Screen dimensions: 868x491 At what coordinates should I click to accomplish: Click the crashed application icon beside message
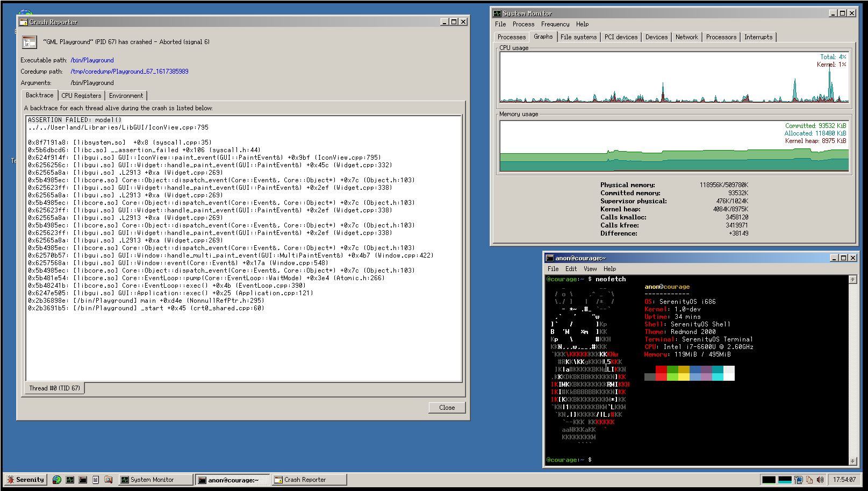click(30, 42)
